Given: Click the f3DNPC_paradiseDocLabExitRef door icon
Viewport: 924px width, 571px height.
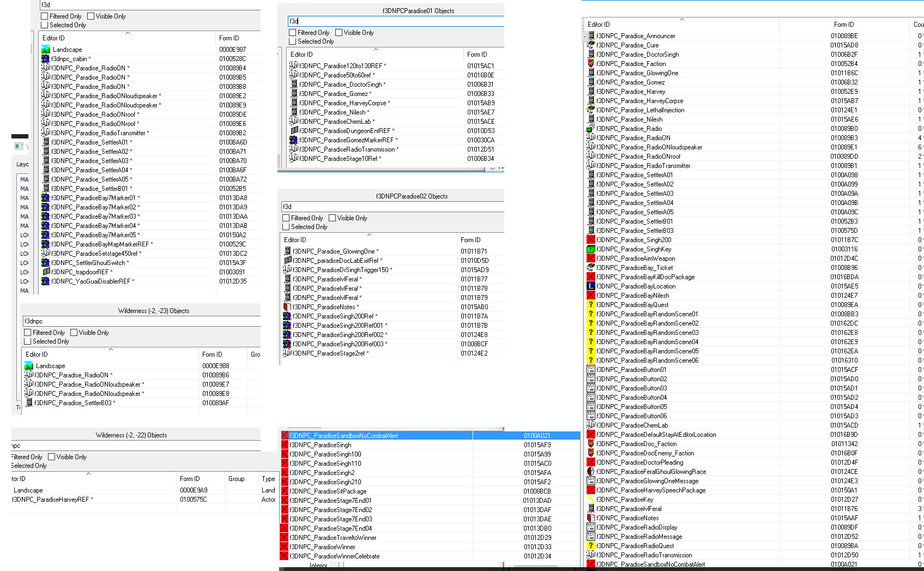Looking at the screenshot, I should [287, 261].
